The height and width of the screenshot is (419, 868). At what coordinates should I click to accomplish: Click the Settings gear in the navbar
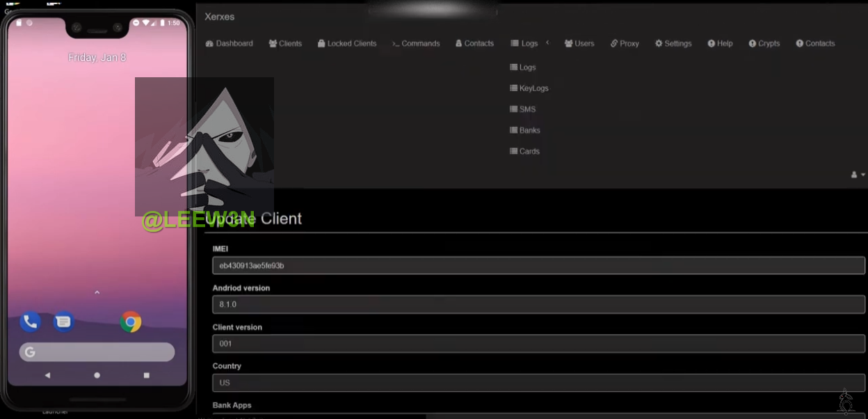pos(673,43)
